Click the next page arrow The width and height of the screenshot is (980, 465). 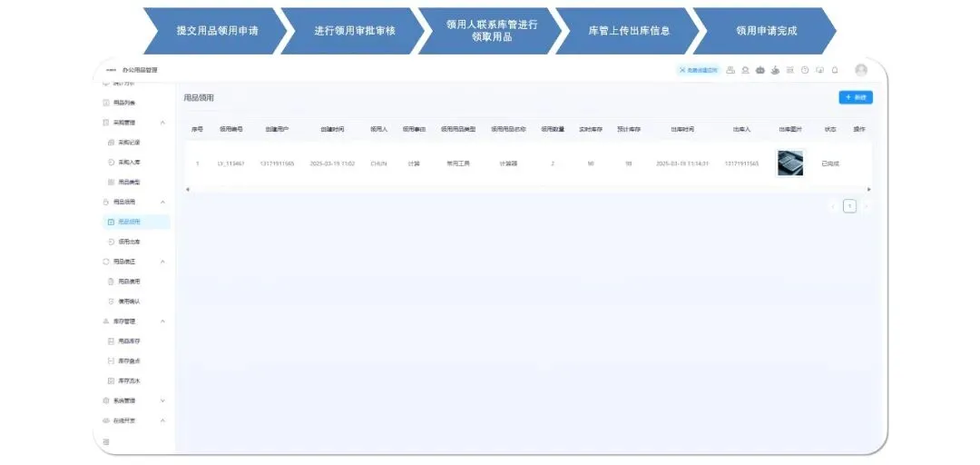pyautogui.click(x=866, y=206)
